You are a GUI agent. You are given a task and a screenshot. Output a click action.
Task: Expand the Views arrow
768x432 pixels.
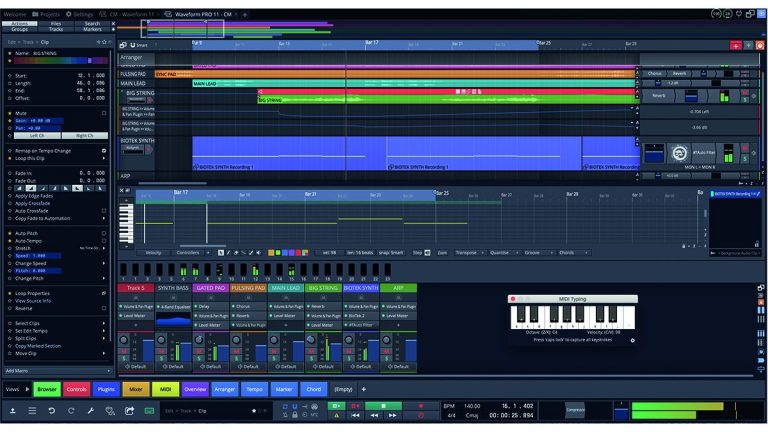pos(27,389)
